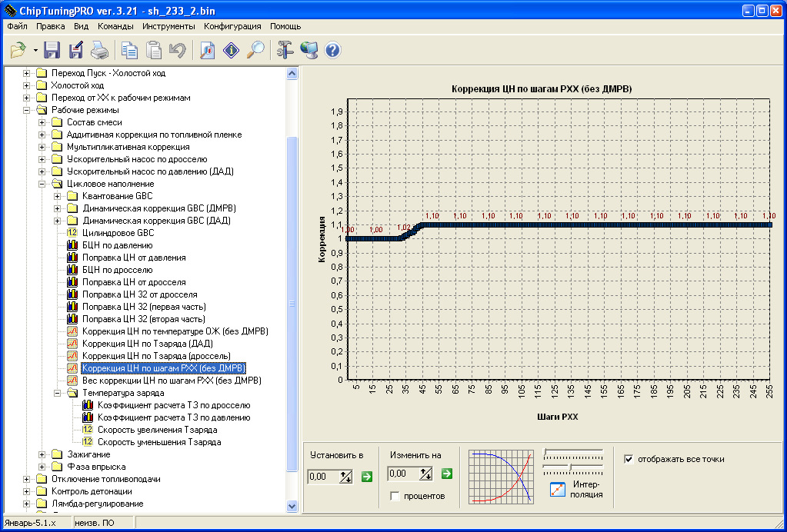The width and height of the screenshot is (787, 532).
Task: Expand the 'Зажигание' tree folder
Action: click(x=42, y=454)
